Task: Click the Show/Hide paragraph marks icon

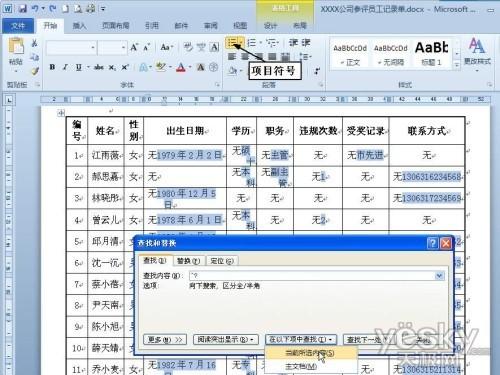Action: 317,71
